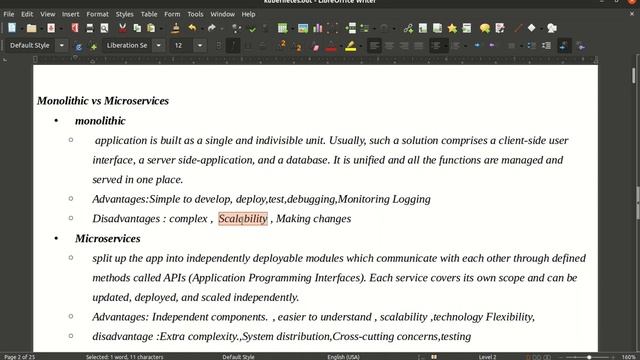Print the document using the printer icon
This screenshot has height=360, width=640.
[90, 28]
